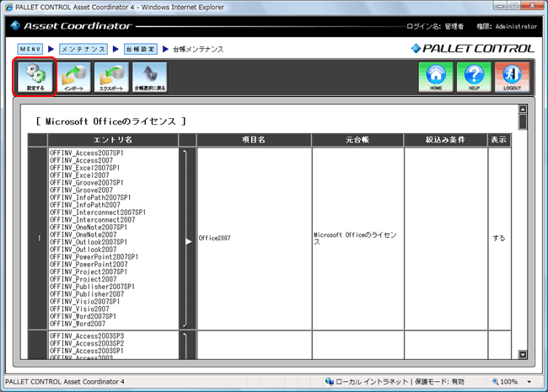Image resolution: width=548 pixels, height=392 pixels.
Task: Click the Asset Coordinator logo
Action: pyautogui.click(x=72, y=26)
